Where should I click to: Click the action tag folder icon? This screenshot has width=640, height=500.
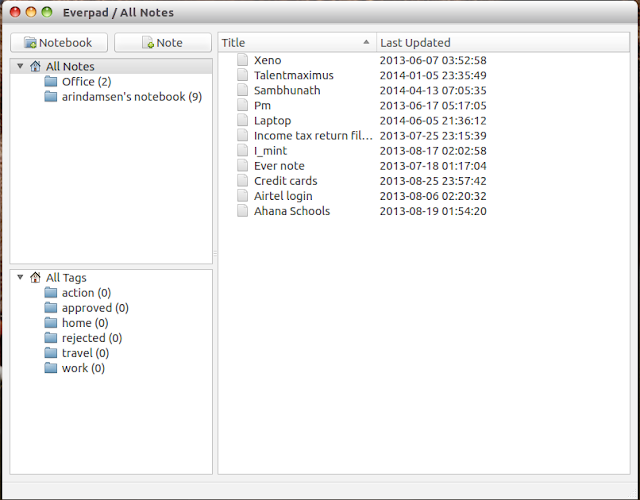51,292
